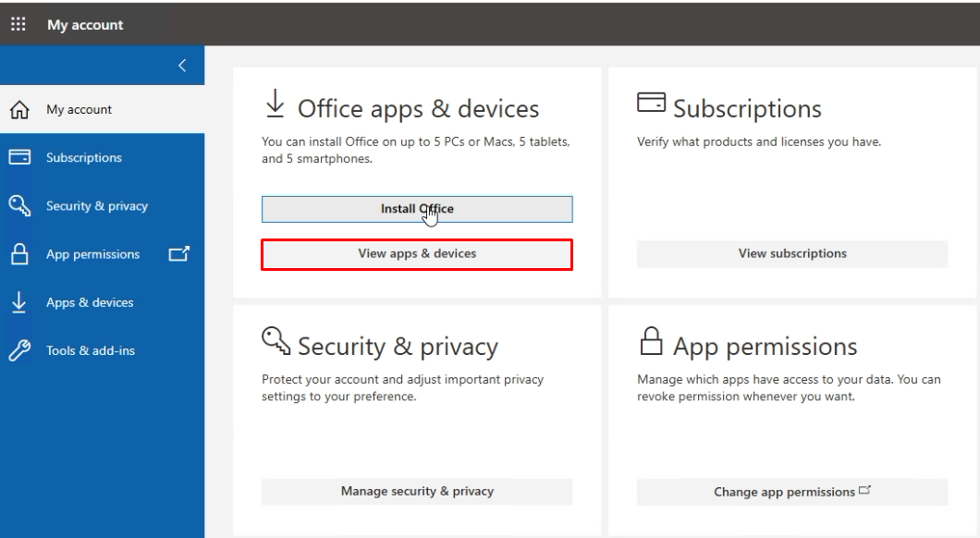Click the lock icon beside App permissions in sidebar
980x538 pixels.
pyautogui.click(x=19, y=253)
